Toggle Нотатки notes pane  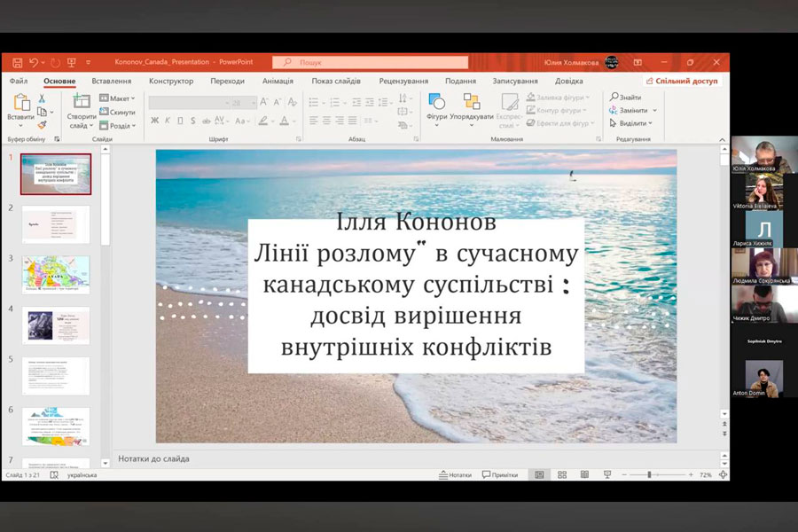tap(455, 475)
